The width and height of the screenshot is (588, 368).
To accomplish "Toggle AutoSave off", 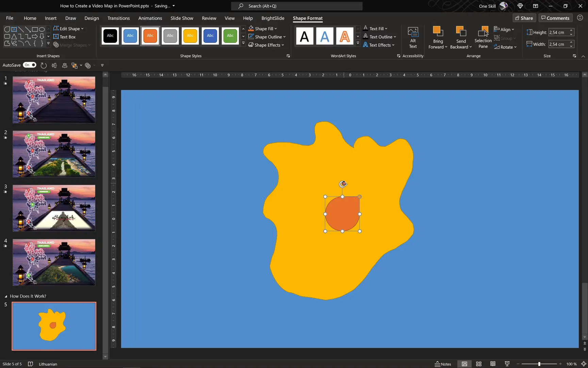I will (x=30, y=65).
